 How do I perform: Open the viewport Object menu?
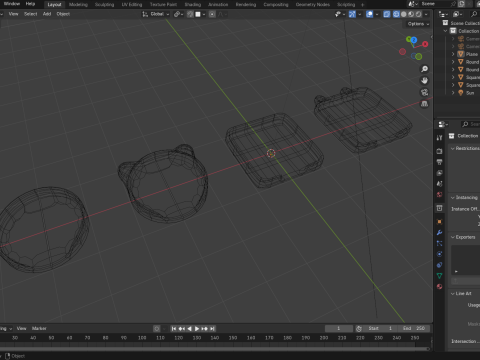(63, 14)
